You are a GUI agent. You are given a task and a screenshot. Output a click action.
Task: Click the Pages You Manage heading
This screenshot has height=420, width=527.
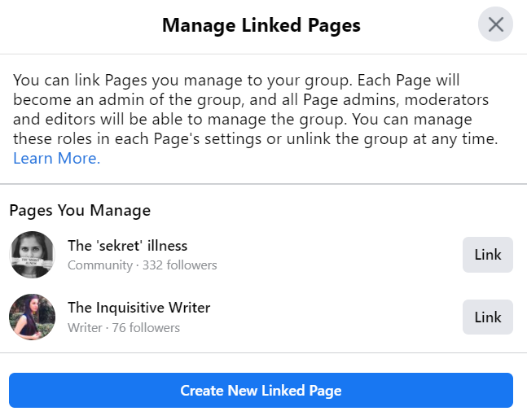[80, 210]
